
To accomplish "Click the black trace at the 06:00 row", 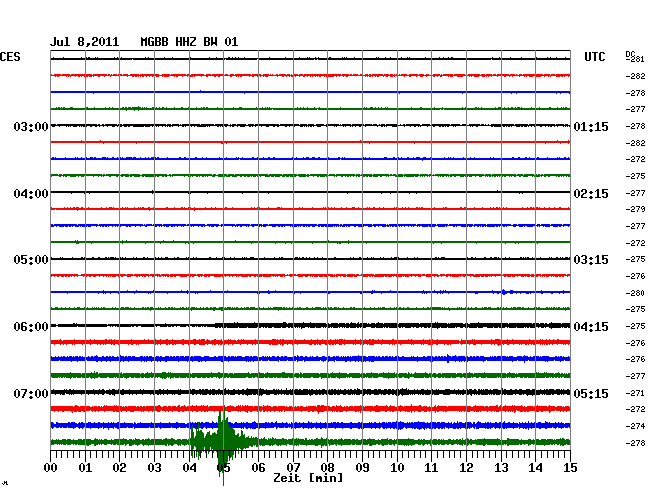I will pyautogui.click(x=310, y=325).
